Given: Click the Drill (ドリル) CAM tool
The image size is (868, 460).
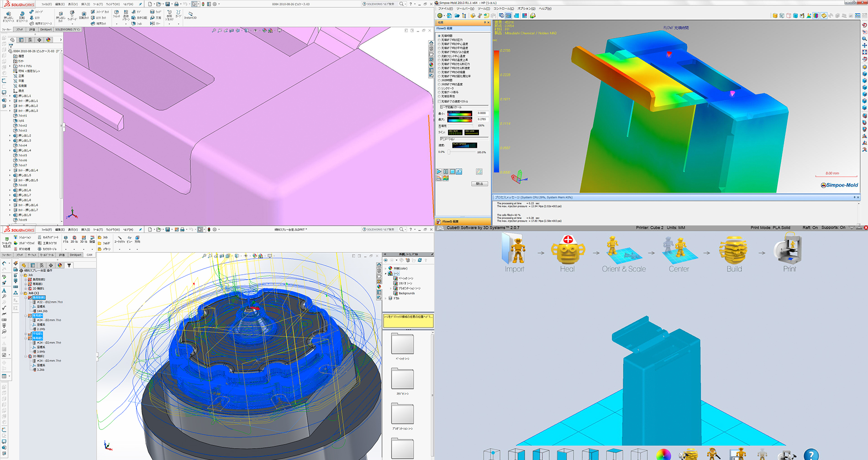Looking at the screenshot, I should pos(66,240).
